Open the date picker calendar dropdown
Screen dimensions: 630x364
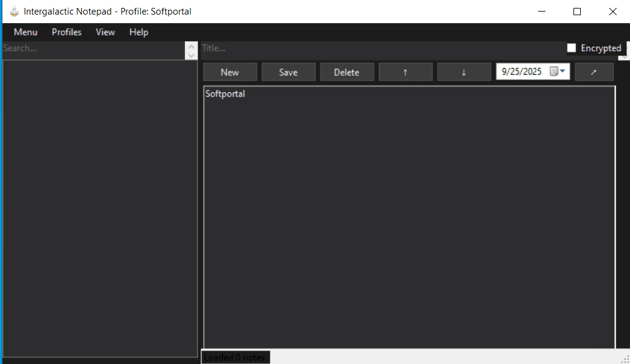click(558, 72)
